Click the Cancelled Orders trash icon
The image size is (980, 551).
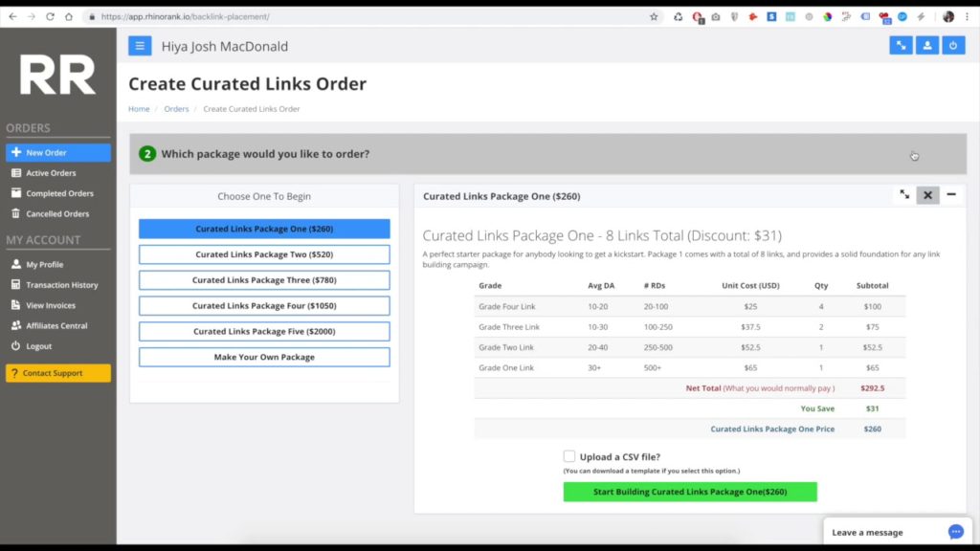point(15,213)
